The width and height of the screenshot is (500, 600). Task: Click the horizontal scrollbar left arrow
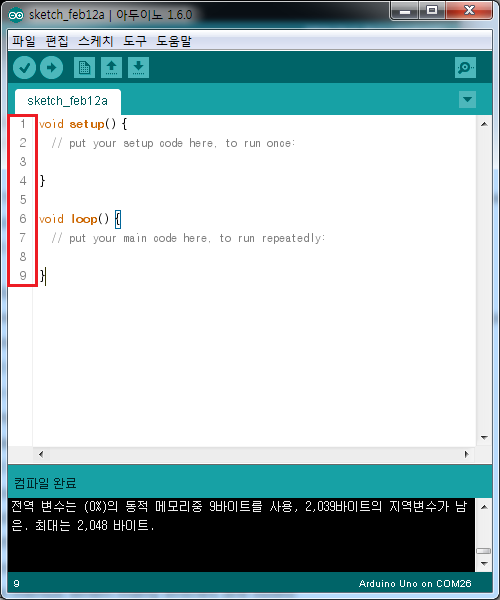(x=41, y=454)
